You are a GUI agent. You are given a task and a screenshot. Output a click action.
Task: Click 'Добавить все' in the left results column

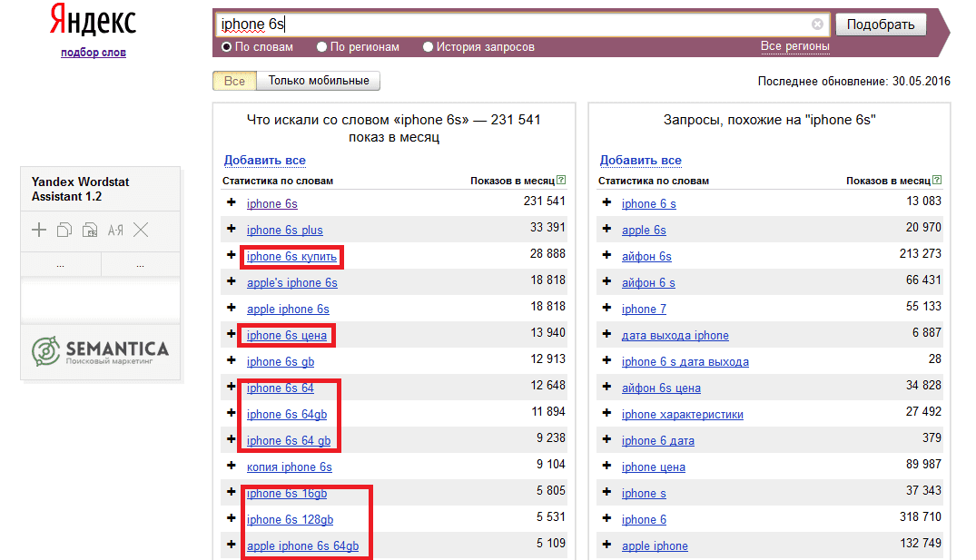click(264, 160)
